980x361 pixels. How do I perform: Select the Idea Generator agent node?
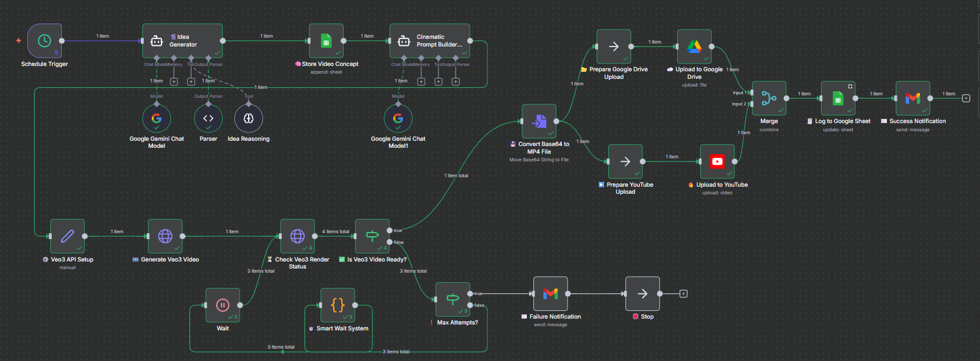183,41
